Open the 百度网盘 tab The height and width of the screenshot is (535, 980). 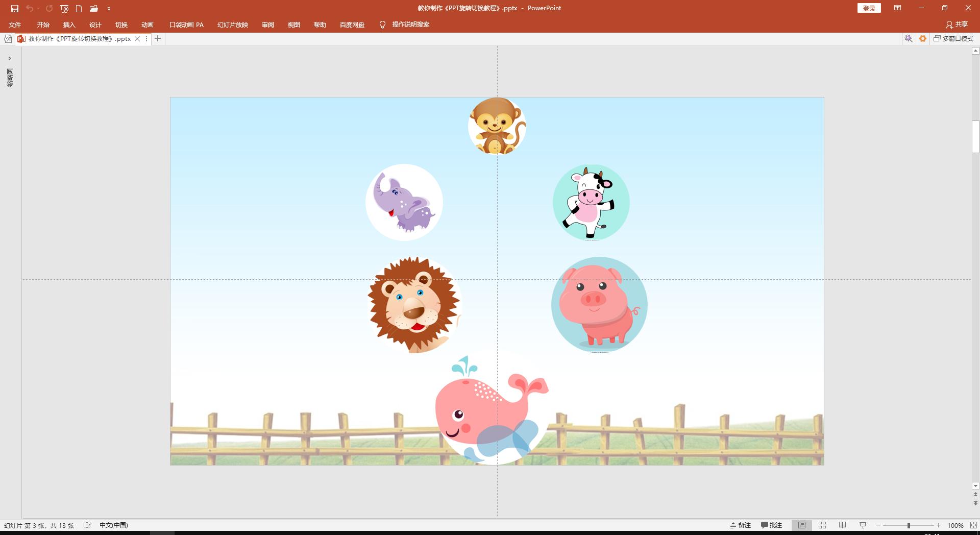(x=352, y=25)
